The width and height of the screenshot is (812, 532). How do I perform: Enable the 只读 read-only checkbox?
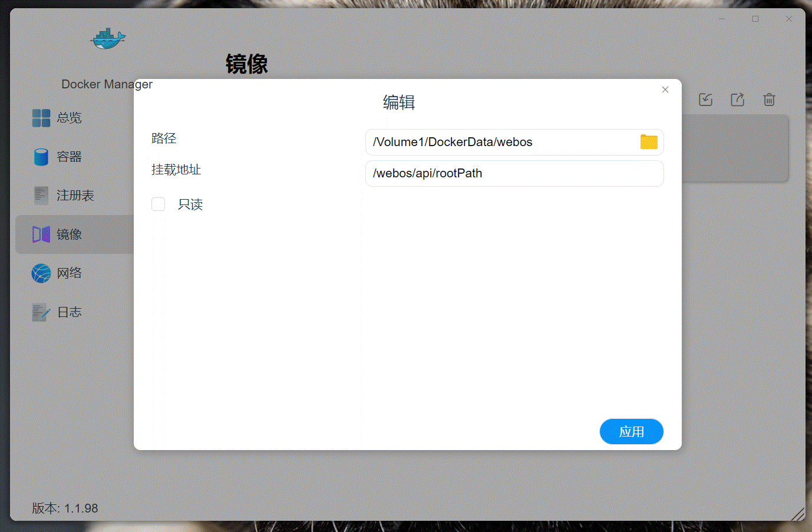158,204
